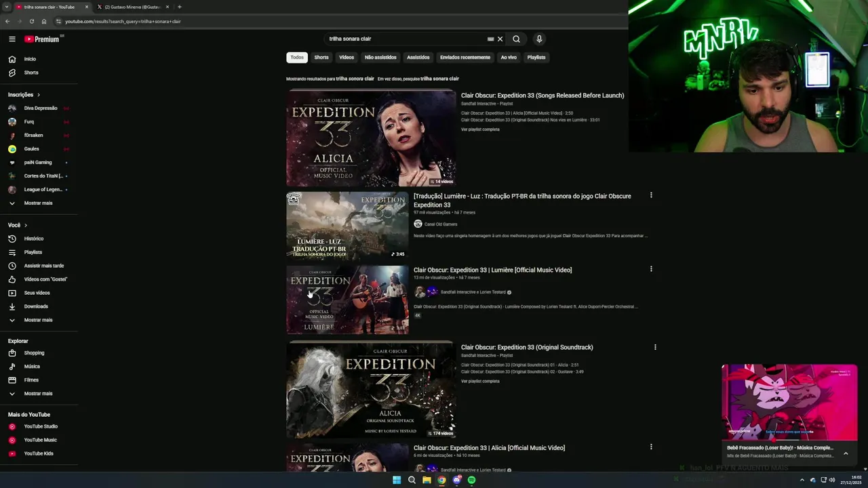Expand the Você section arrow
This screenshot has width=868, height=488.
tap(26, 225)
